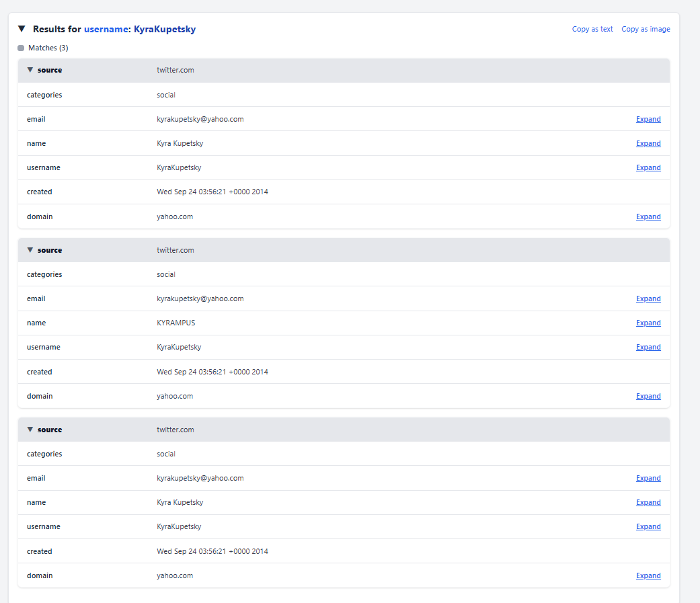
Task: Expand the Kyra Kupetsky name in first result
Action: 648,143
